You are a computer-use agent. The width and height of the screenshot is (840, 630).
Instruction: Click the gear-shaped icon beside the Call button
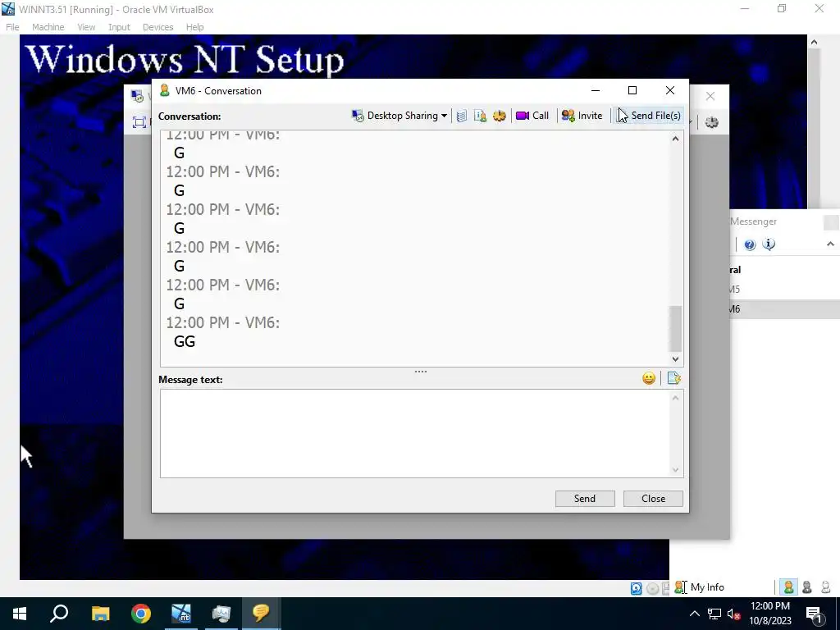(500, 116)
